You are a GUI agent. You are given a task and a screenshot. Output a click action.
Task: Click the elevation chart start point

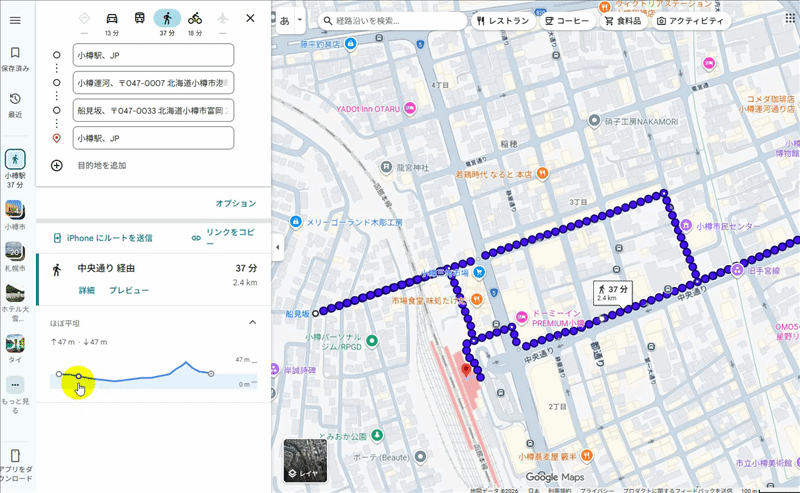pos(59,374)
